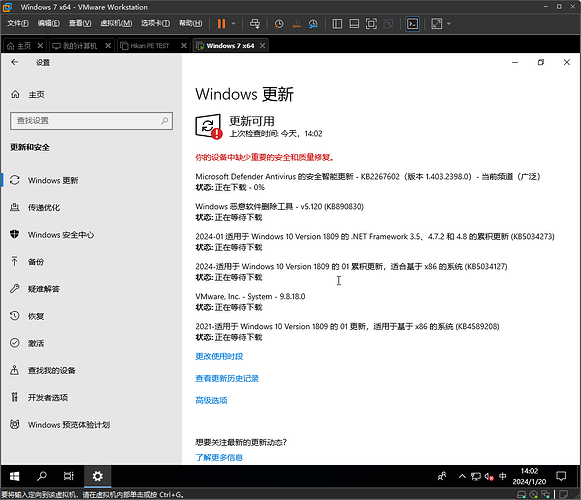This screenshot has width=581, height=500.
Task: Go back with the Settings back arrow
Action: [x=14, y=62]
